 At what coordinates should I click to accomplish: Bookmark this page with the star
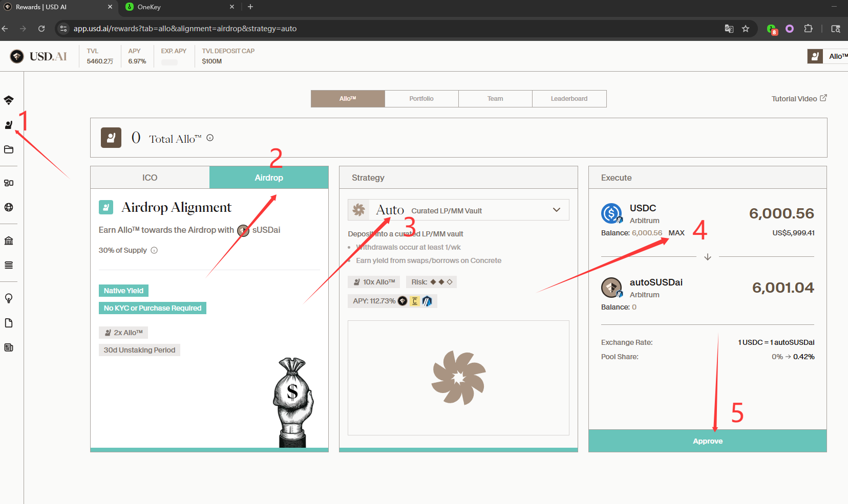[x=746, y=29]
